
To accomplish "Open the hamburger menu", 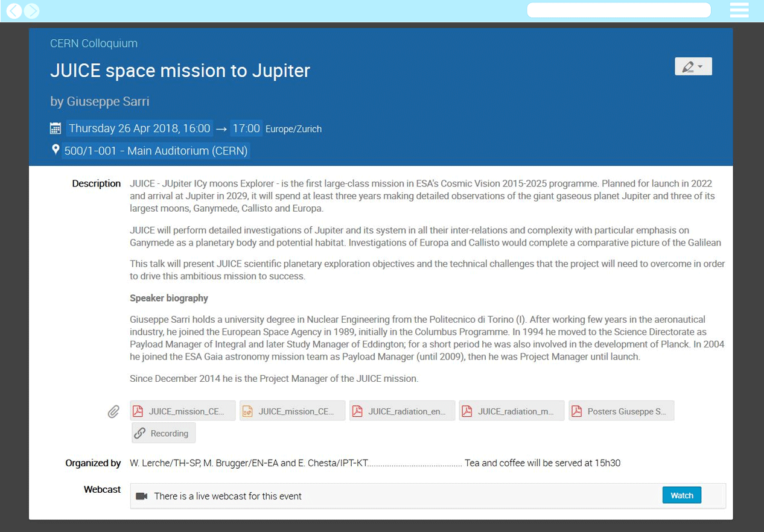I will (x=739, y=10).
